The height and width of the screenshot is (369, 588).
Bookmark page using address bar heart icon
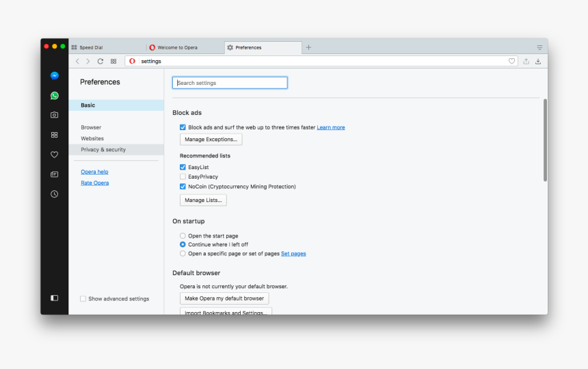click(x=511, y=62)
